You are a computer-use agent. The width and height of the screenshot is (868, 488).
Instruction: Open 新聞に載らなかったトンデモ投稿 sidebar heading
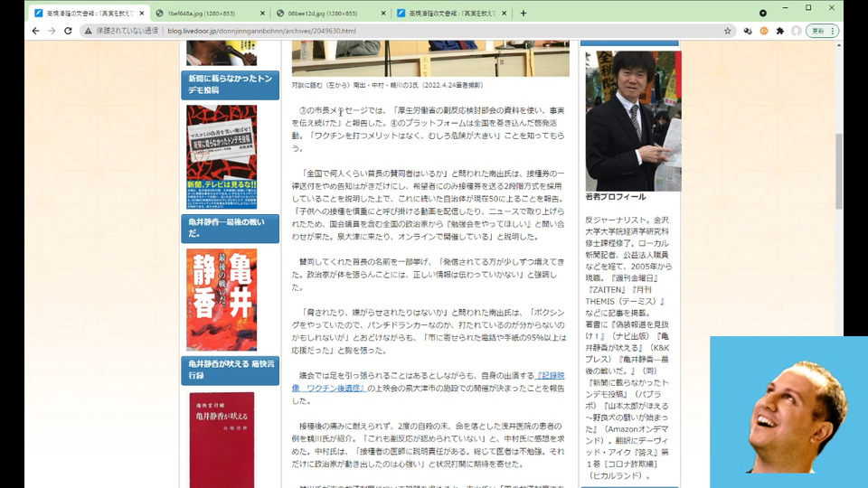click(x=231, y=85)
